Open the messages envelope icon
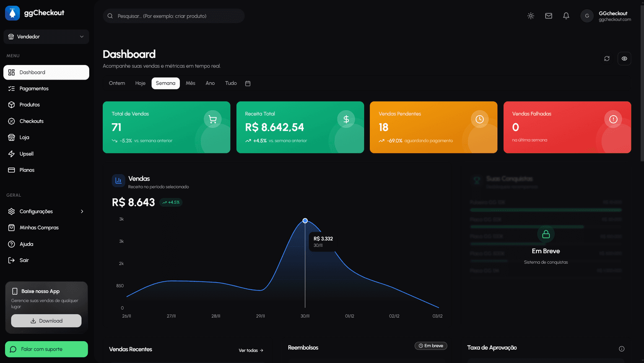Screen dimensions: 644x363 (548, 16)
